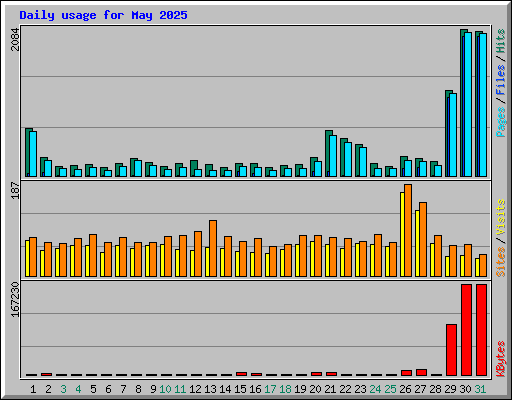Viewport: 512px width, 400px height.
Task: Click green weekend day label 11
Action: coord(180,389)
